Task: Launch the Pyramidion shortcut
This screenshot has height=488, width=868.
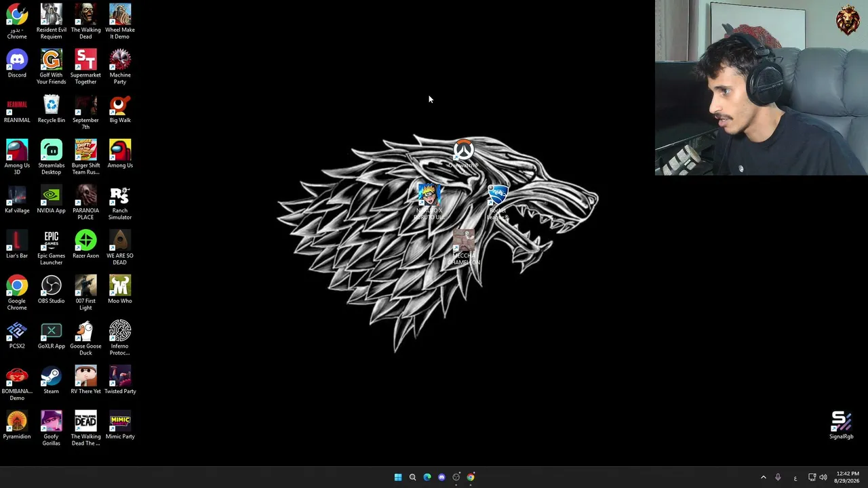Action: (x=17, y=426)
